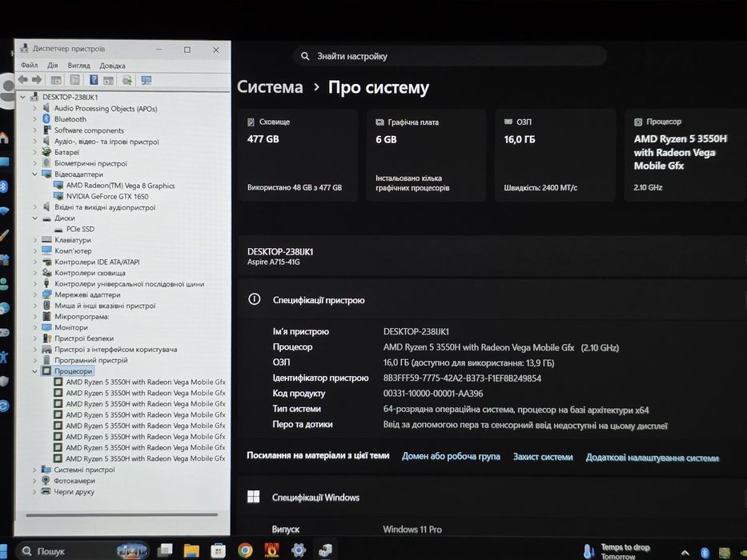Click the Знайти настройку search field
This screenshot has height=560, width=747.
pos(450,56)
